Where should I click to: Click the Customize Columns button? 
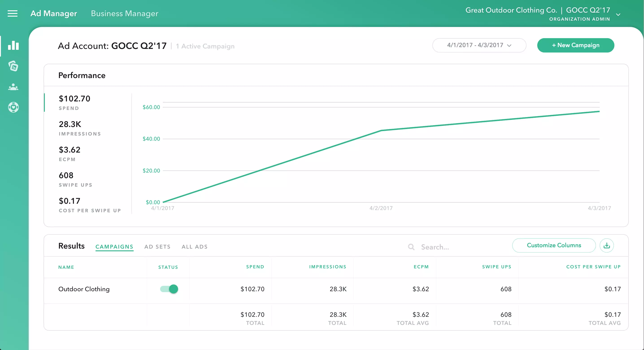(x=554, y=245)
